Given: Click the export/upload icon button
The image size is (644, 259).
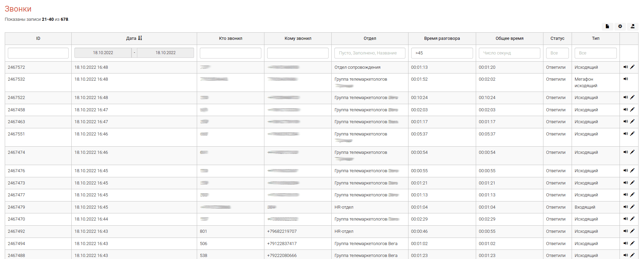Looking at the screenshot, I should [632, 26].
